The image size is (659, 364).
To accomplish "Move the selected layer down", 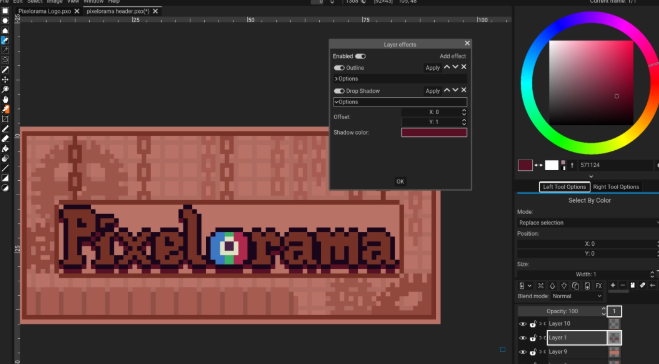I will point(564,286).
